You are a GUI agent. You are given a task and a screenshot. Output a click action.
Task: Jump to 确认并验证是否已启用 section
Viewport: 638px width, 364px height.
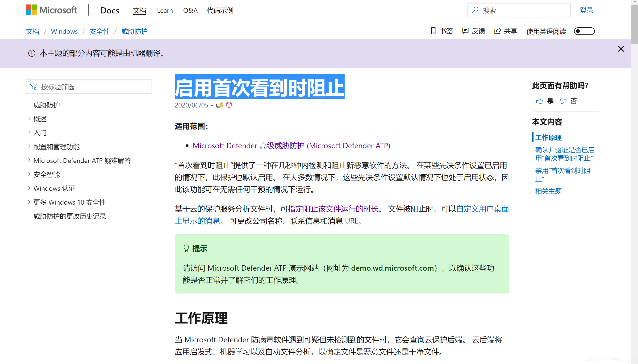564,154
